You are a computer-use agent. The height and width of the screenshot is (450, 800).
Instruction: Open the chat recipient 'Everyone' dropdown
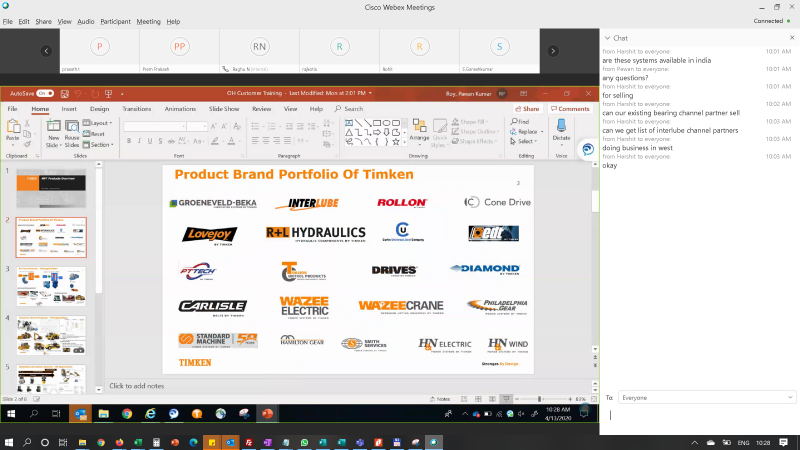pos(705,397)
